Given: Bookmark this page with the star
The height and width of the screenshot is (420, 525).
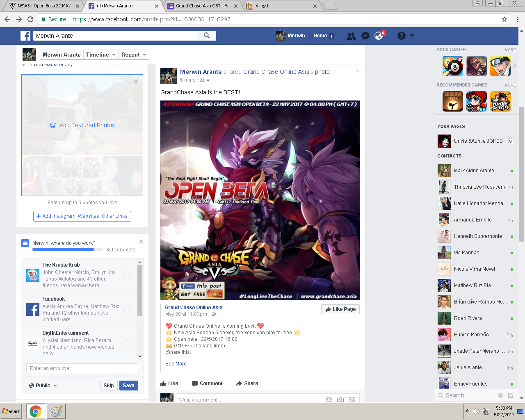Looking at the screenshot, I should tap(504, 19).
